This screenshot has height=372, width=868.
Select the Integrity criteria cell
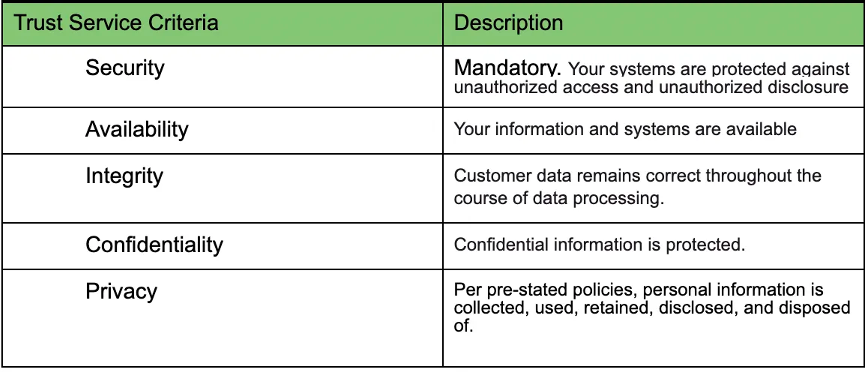222,188
